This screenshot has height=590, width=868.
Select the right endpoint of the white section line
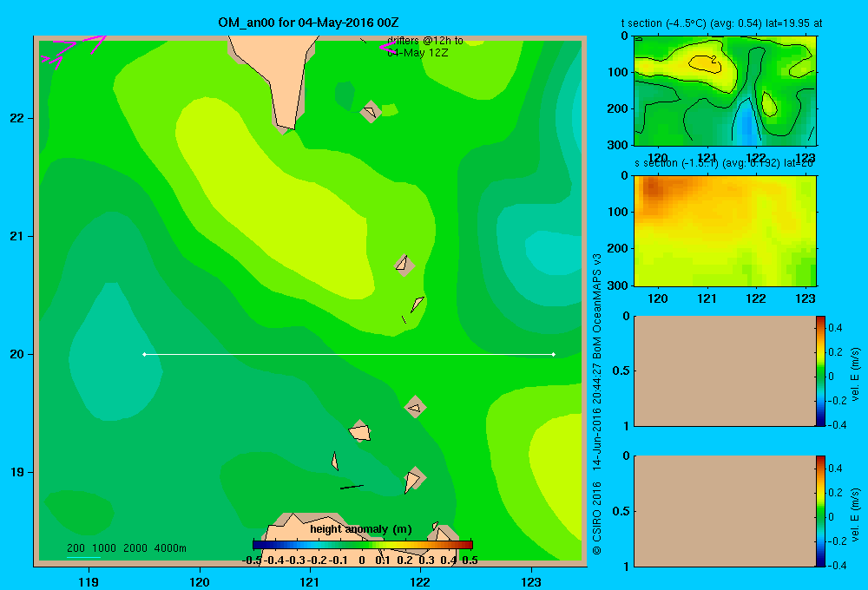[554, 354]
